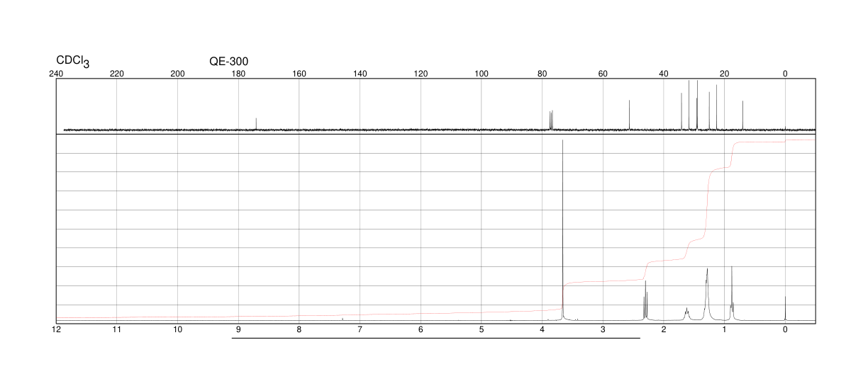The width and height of the screenshot is (868, 374).
Task: Click the carbon peak near 51 ppm
Action: (630, 115)
